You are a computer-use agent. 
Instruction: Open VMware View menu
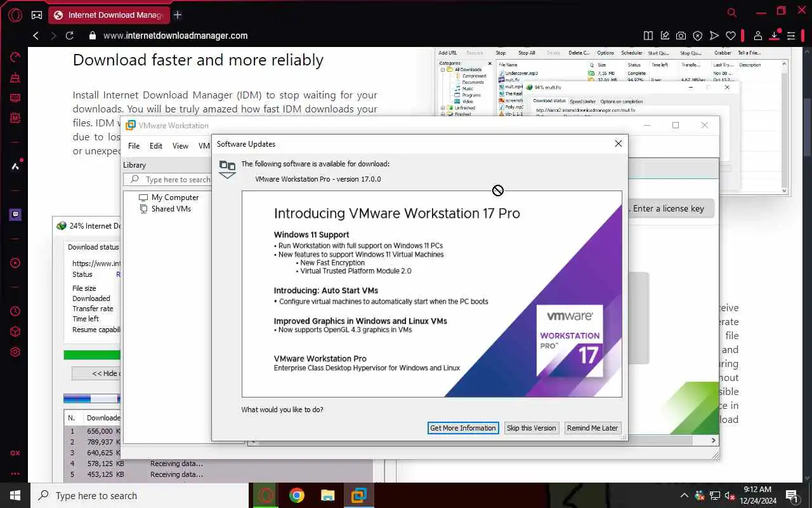point(180,146)
